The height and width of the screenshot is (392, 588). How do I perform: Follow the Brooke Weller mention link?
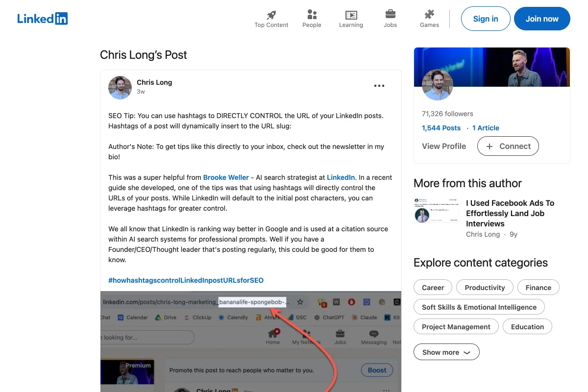[x=226, y=177]
